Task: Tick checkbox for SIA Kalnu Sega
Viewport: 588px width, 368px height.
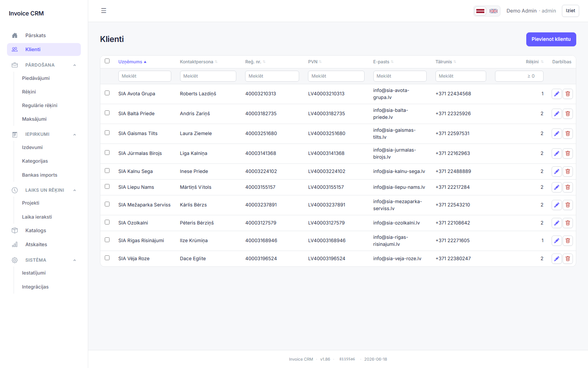Action: coord(107,171)
